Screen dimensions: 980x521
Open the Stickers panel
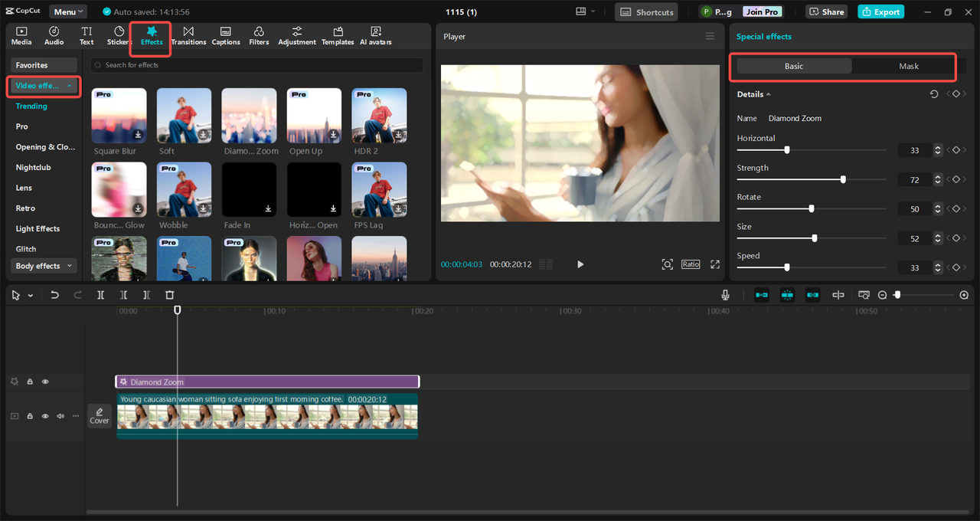pyautogui.click(x=119, y=35)
